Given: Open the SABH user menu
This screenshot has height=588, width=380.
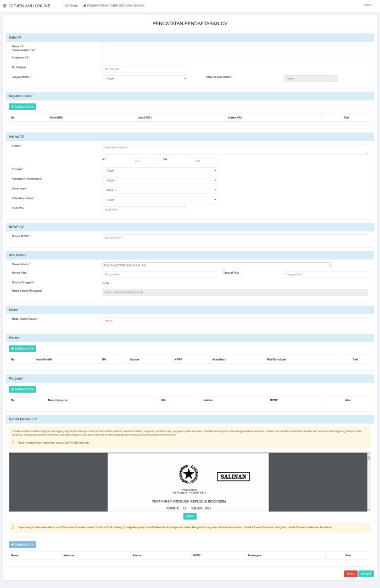Looking at the screenshot, I should pos(369,5).
